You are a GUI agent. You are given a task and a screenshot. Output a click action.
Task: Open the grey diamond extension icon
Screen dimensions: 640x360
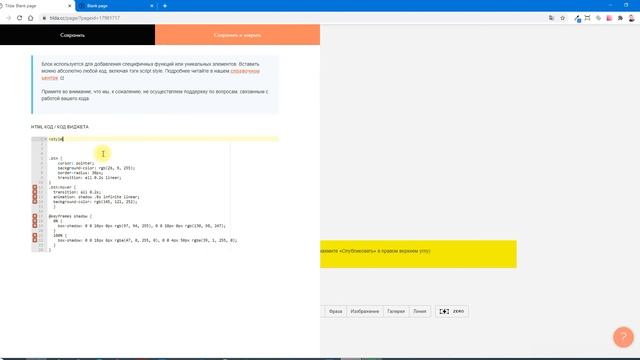point(598,18)
